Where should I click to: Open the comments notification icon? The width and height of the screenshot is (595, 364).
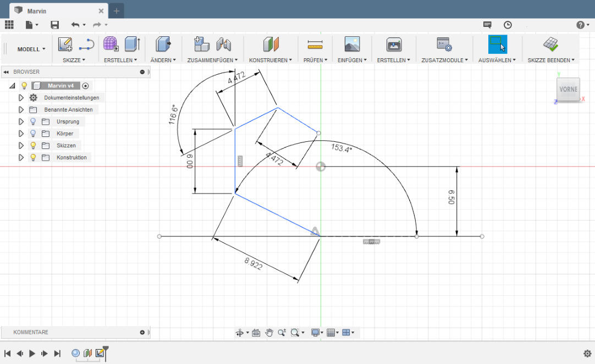tap(487, 25)
